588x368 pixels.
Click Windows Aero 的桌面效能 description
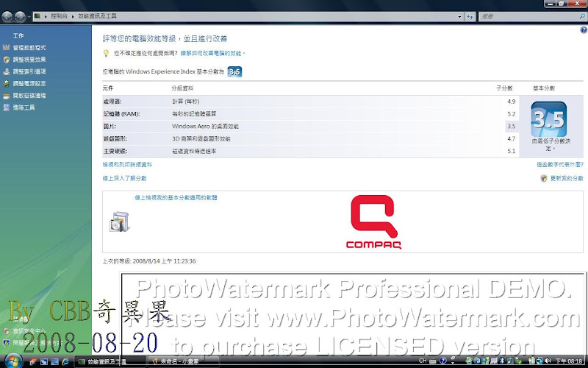click(x=205, y=126)
